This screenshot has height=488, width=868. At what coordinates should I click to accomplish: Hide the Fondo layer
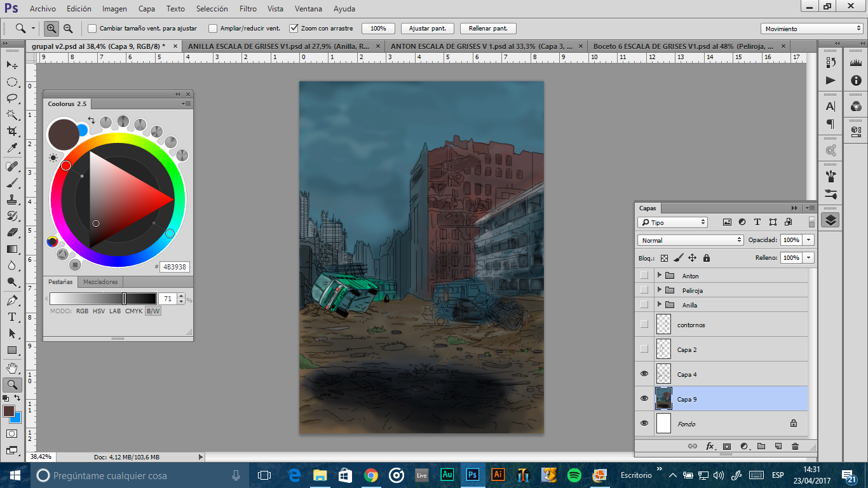tap(644, 423)
